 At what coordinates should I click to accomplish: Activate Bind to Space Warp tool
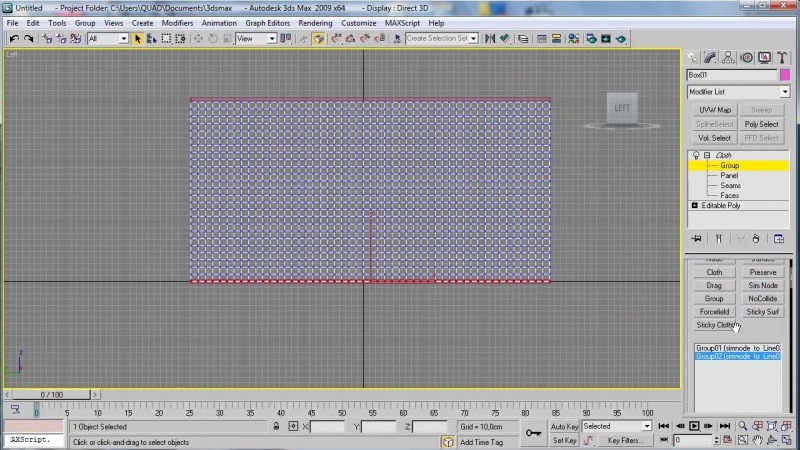point(76,39)
